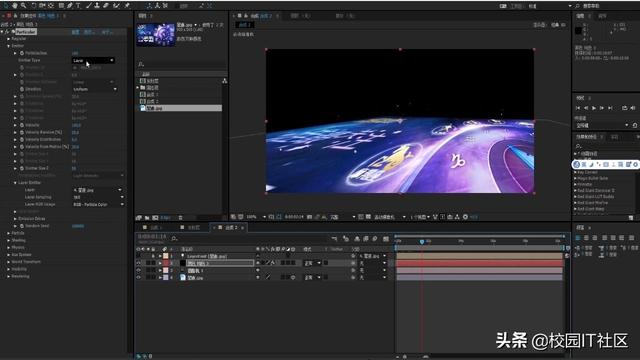Viewport: 640px width, 360px height.
Task: Select the Pen tool
Action: tap(70, 5)
